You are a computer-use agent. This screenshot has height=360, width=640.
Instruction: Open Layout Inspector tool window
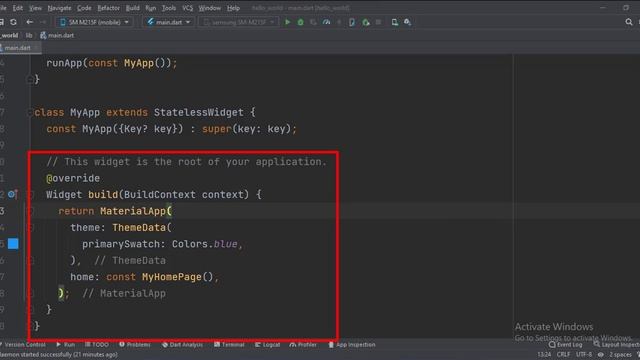pyautogui.click(x=616, y=345)
